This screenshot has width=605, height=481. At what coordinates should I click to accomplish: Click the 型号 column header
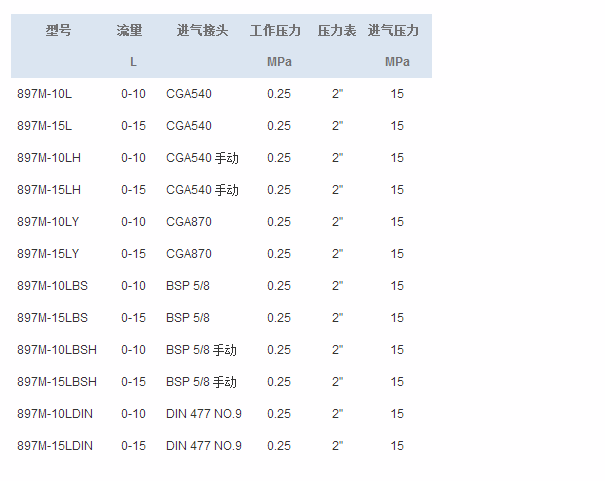58,31
